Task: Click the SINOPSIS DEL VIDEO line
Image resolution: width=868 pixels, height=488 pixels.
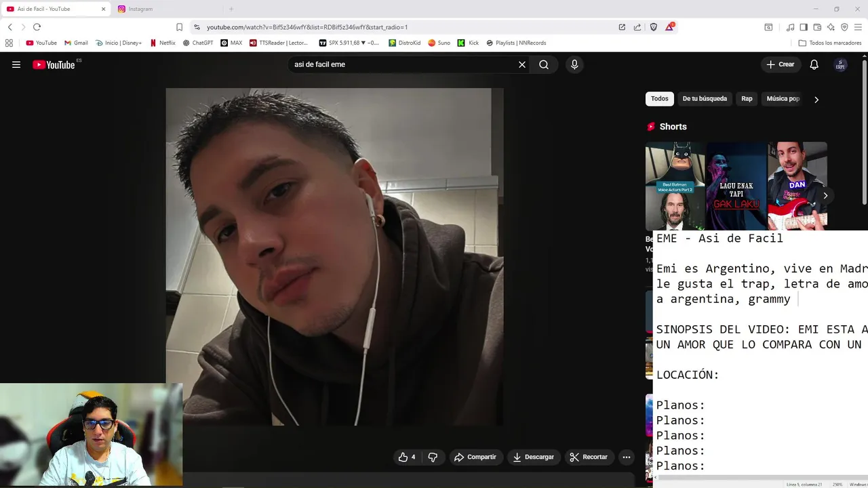Action: click(x=762, y=329)
